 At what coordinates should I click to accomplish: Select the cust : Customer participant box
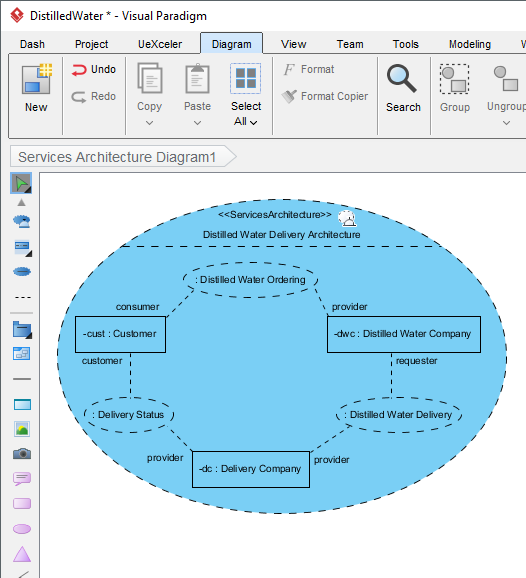(120, 334)
